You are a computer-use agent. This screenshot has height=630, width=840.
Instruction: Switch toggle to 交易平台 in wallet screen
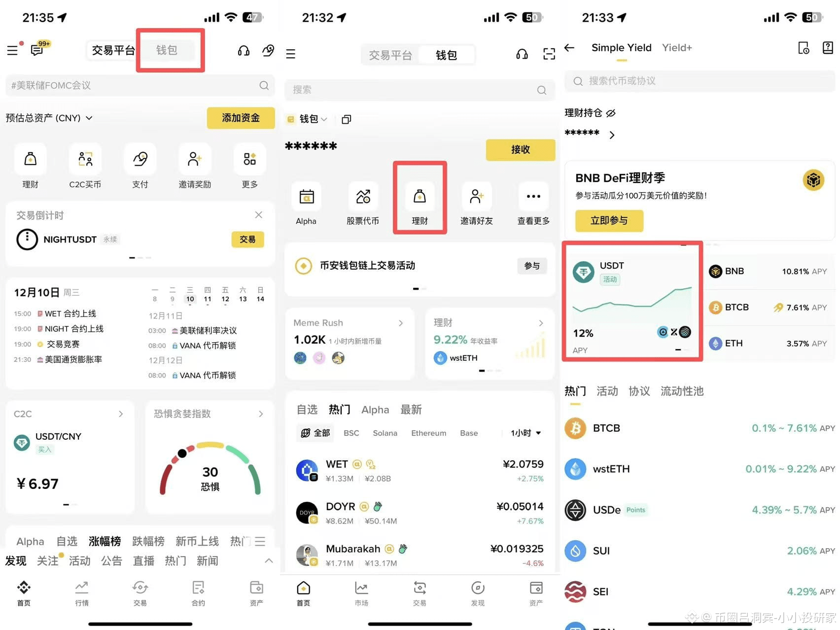coord(390,55)
